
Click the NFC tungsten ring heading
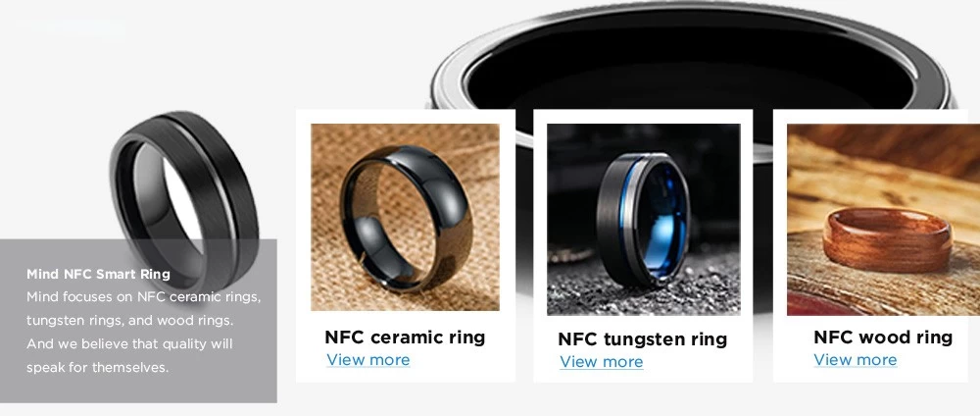(x=643, y=339)
